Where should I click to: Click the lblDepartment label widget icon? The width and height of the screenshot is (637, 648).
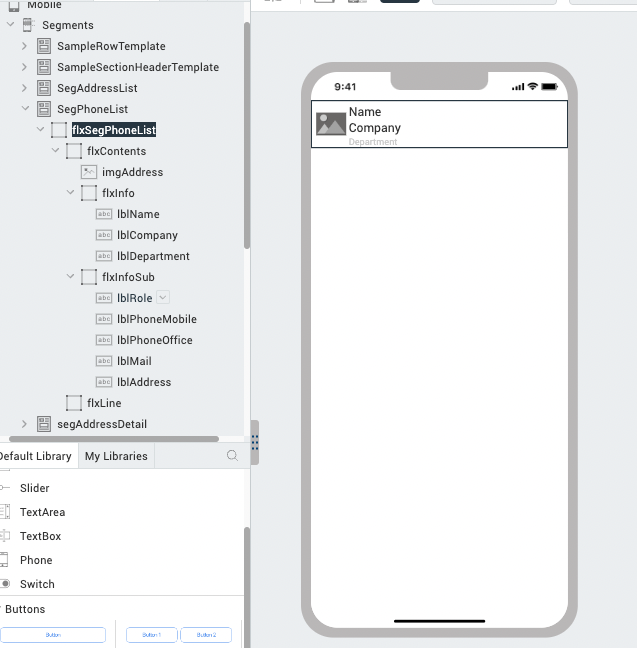[104, 256]
